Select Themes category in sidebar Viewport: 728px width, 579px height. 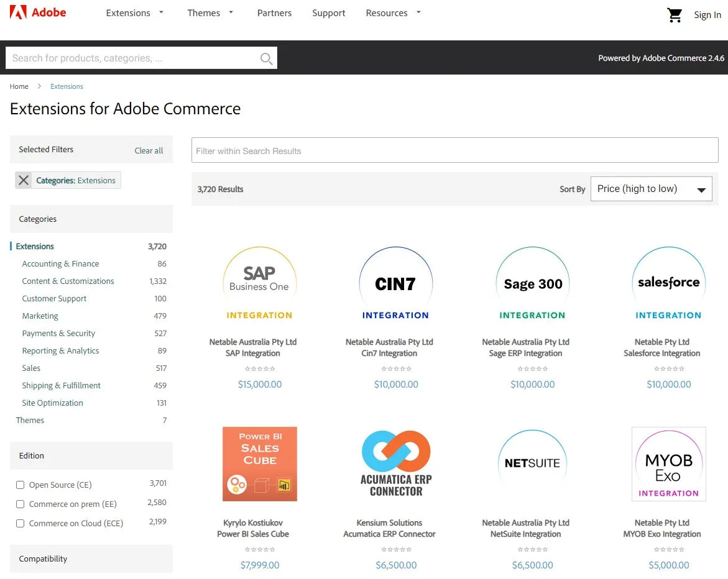pyautogui.click(x=30, y=421)
